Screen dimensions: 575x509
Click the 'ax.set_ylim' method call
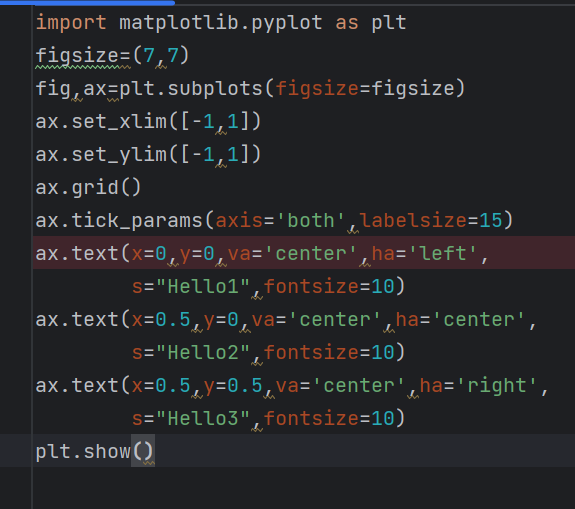point(101,155)
